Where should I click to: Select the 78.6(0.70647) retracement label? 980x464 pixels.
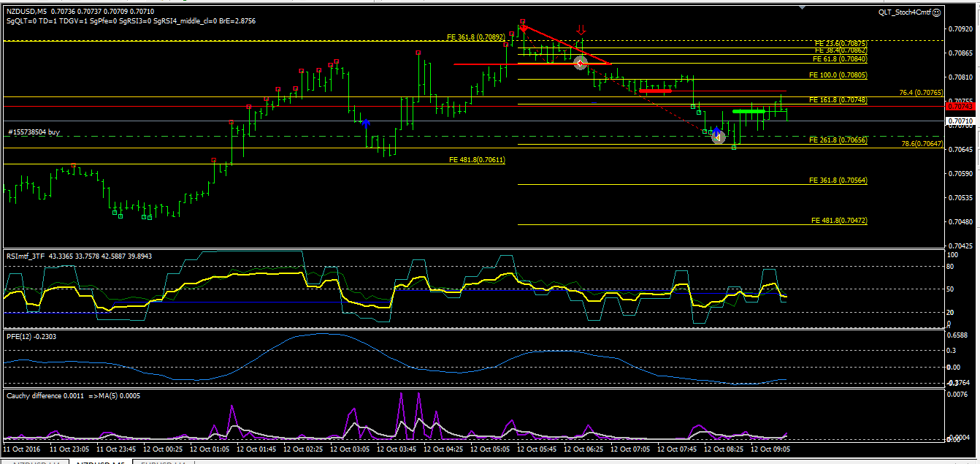click(922, 144)
